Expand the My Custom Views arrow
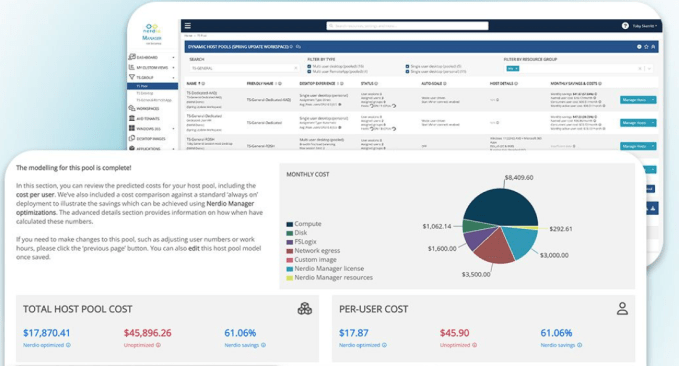This screenshot has height=366, width=679. click(173, 68)
